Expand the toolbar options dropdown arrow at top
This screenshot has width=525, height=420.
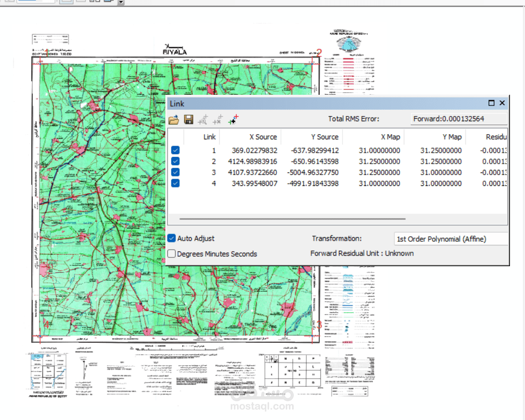click(121, 2)
